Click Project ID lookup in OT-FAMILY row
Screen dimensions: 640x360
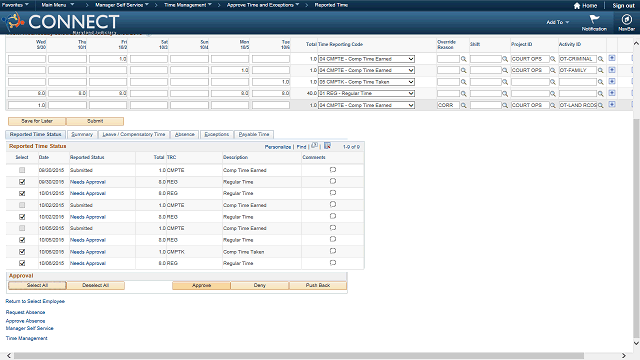point(553,71)
